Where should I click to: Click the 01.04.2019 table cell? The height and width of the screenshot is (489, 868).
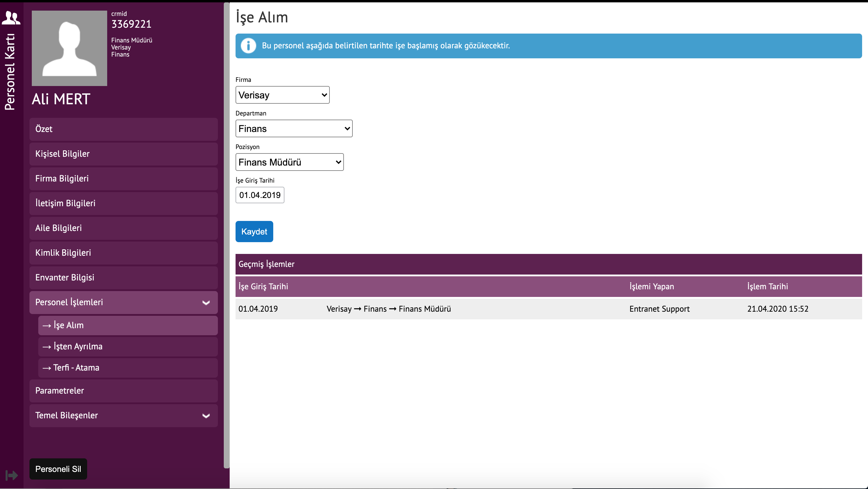(258, 309)
